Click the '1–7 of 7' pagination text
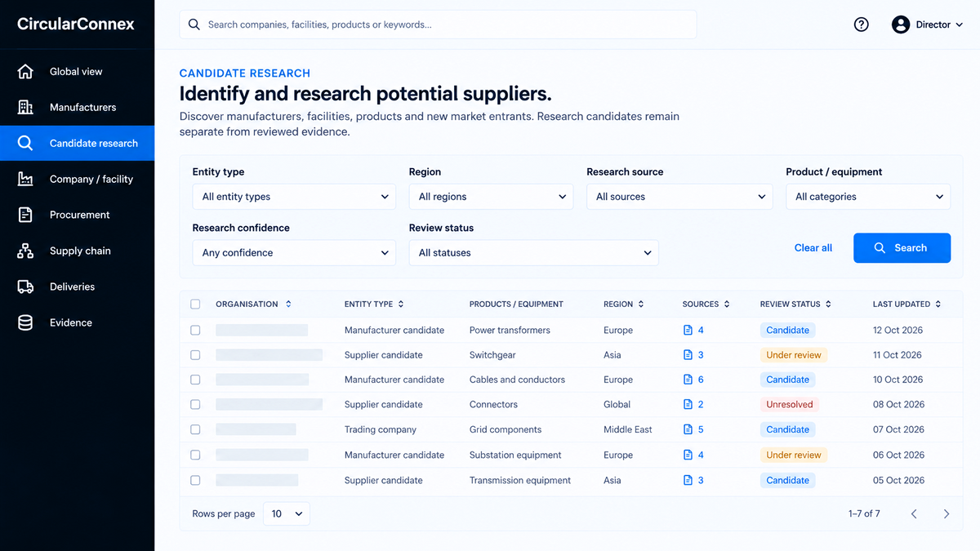 coord(864,514)
